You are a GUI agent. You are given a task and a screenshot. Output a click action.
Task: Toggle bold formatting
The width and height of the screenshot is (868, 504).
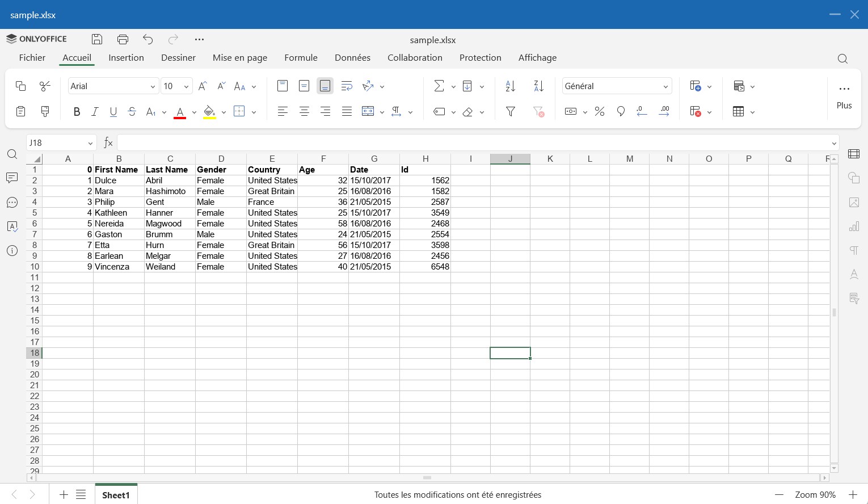(77, 112)
